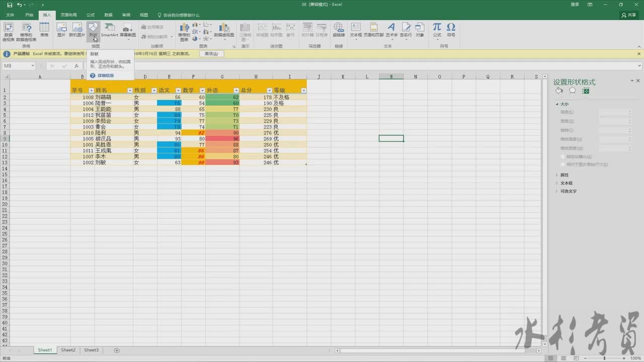Viewport: 644px width, 362px height.
Task: Open filter dropdown for 学号 column
Action: coord(91,90)
